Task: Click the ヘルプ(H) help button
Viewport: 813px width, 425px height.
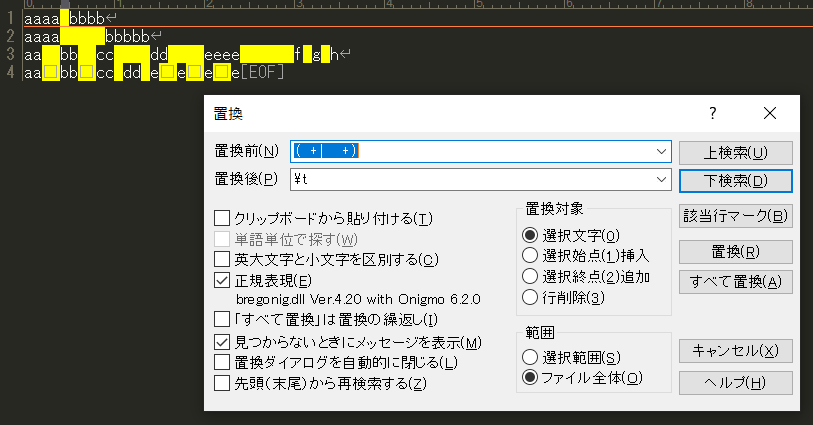Action: tap(736, 383)
